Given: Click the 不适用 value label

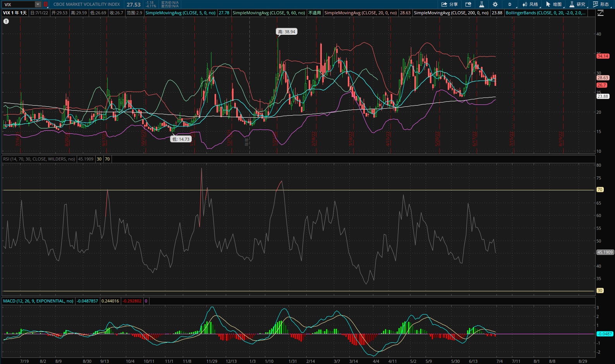Looking at the screenshot, I should click(x=314, y=13).
